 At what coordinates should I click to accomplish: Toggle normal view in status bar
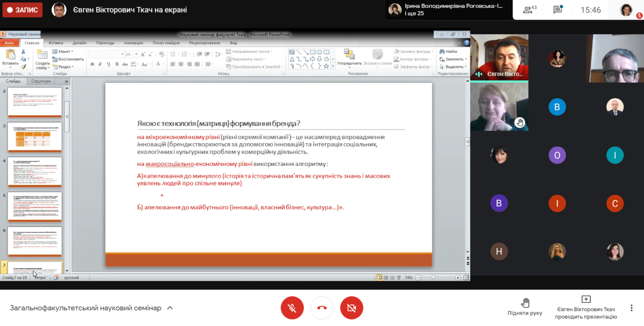[379, 277]
